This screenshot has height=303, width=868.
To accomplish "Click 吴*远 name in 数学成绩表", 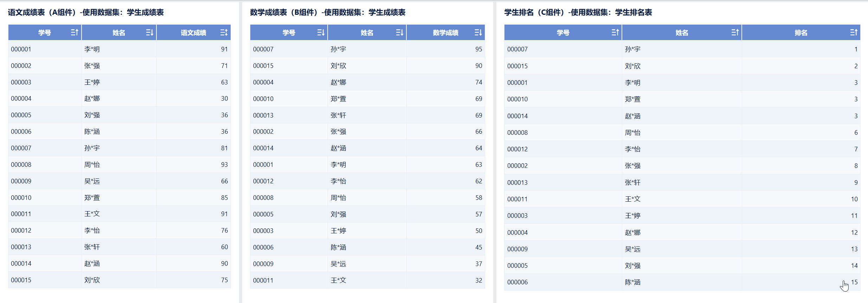I will (x=339, y=264).
